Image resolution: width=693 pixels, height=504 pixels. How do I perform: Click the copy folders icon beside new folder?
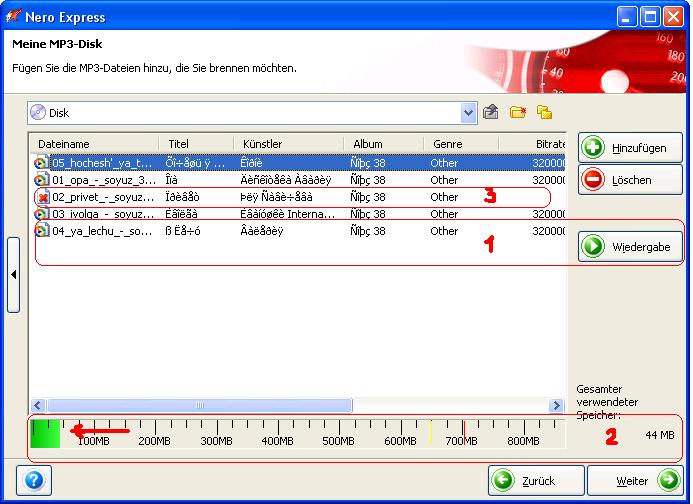(544, 112)
